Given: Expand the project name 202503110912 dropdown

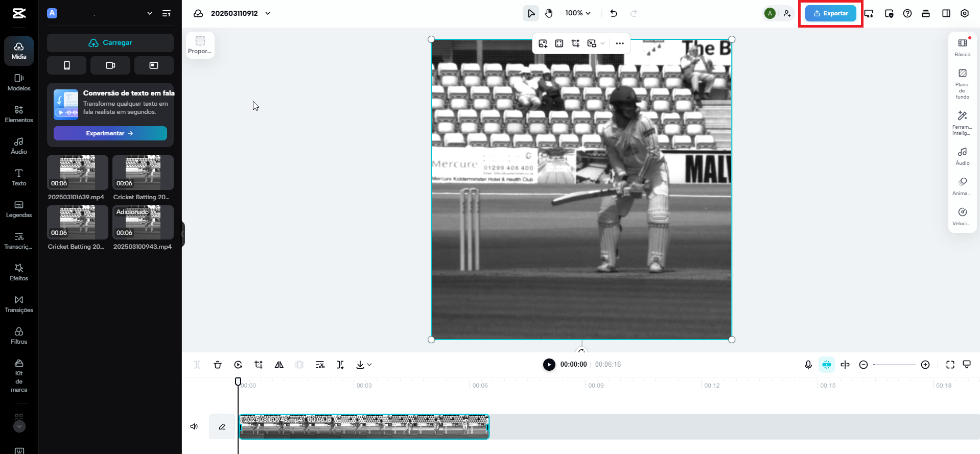Looking at the screenshot, I should pyautogui.click(x=268, y=13).
